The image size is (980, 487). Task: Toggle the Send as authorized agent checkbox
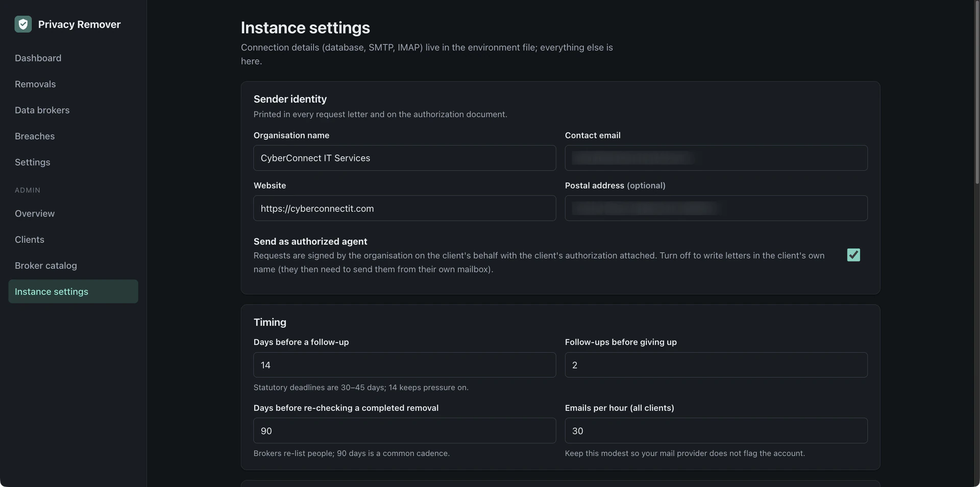pyautogui.click(x=853, y=255)
